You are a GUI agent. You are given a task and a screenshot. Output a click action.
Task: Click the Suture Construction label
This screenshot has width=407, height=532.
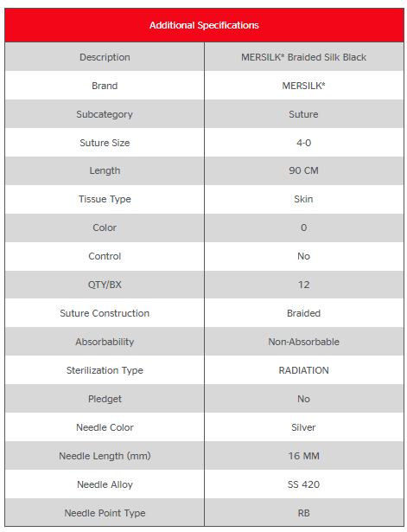[105, 313]
